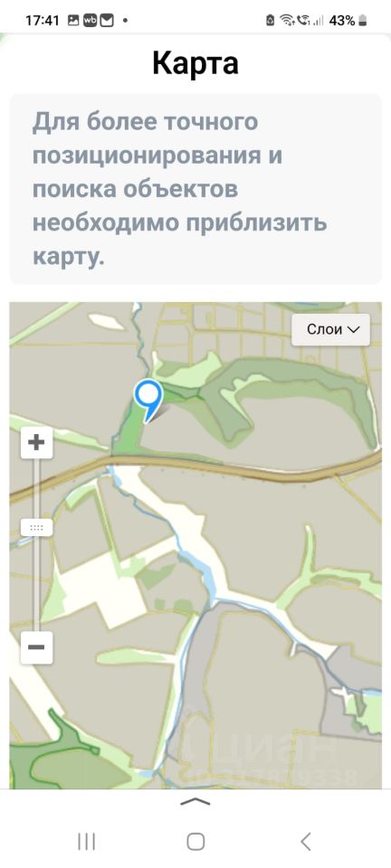Image resolution: width=391 pixels, height=868 pixels.
Task: Tap the Карта page heading
Action: (195, 63)
